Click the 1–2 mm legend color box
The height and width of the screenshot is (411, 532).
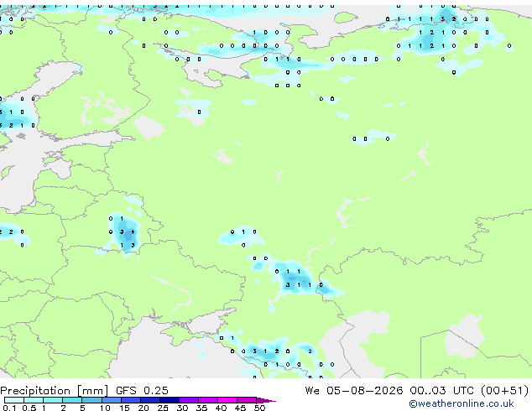(53, 400)
